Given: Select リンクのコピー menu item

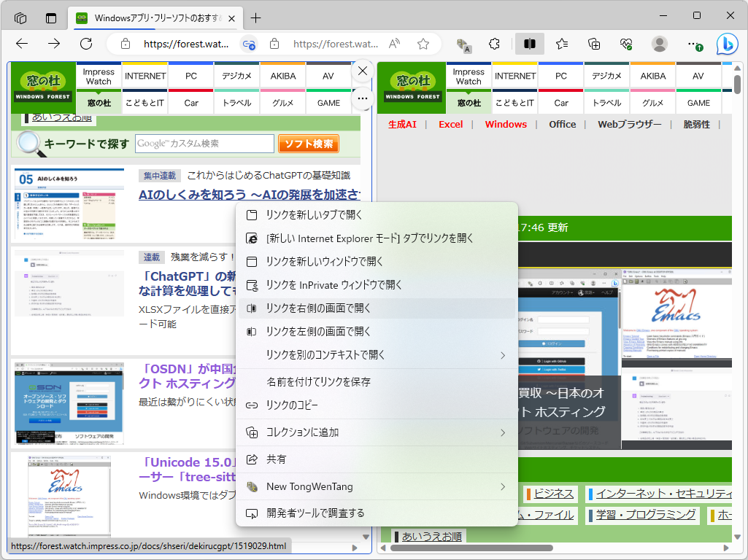Looking at the screenshot, I should coord(377,405).
